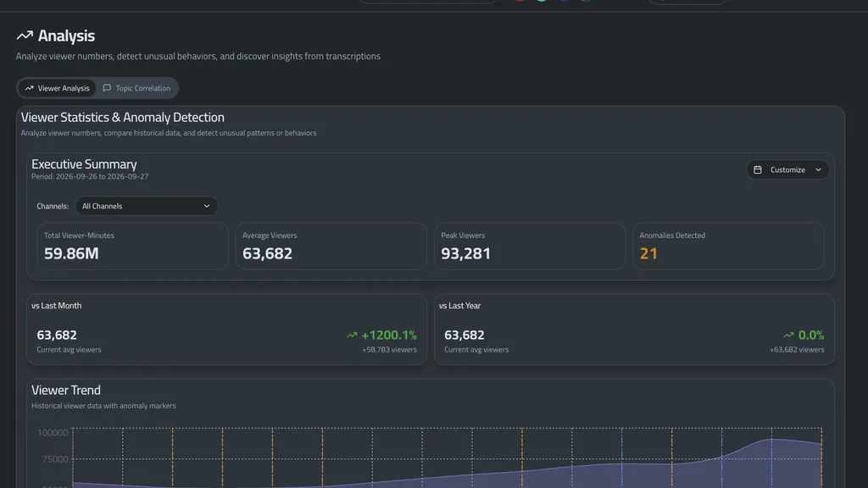Screen dimensions: 868x488
Task: Click the green trend icon beside +1200.1%
Action: coord(352,335)
